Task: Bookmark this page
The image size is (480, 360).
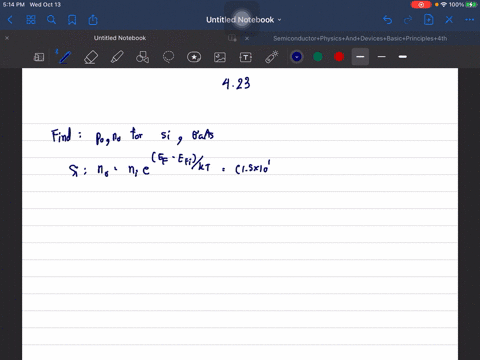Action: [72, 20]
